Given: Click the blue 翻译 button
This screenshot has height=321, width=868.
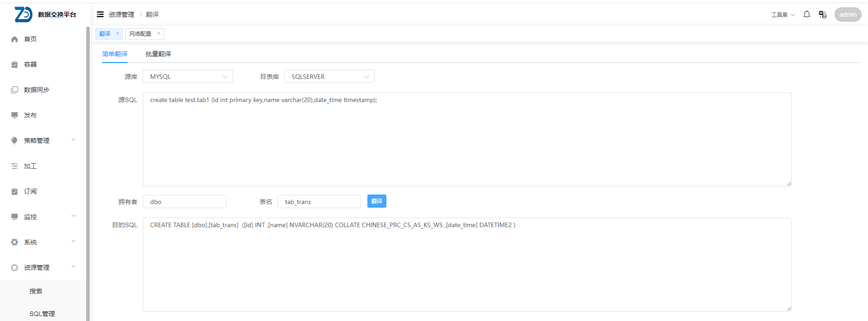Looking at the screenshot, I should coord(376,201).
